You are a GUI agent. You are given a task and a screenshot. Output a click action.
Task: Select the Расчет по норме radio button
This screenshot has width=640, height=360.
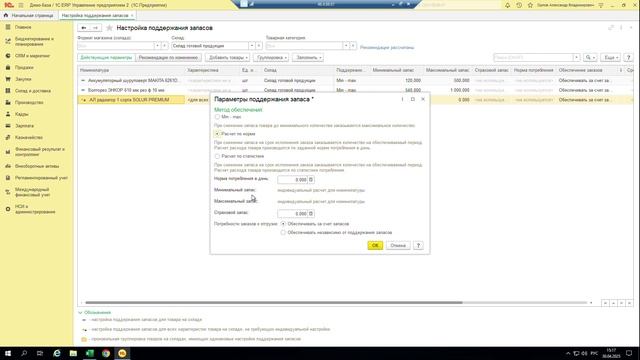point(217,133)
